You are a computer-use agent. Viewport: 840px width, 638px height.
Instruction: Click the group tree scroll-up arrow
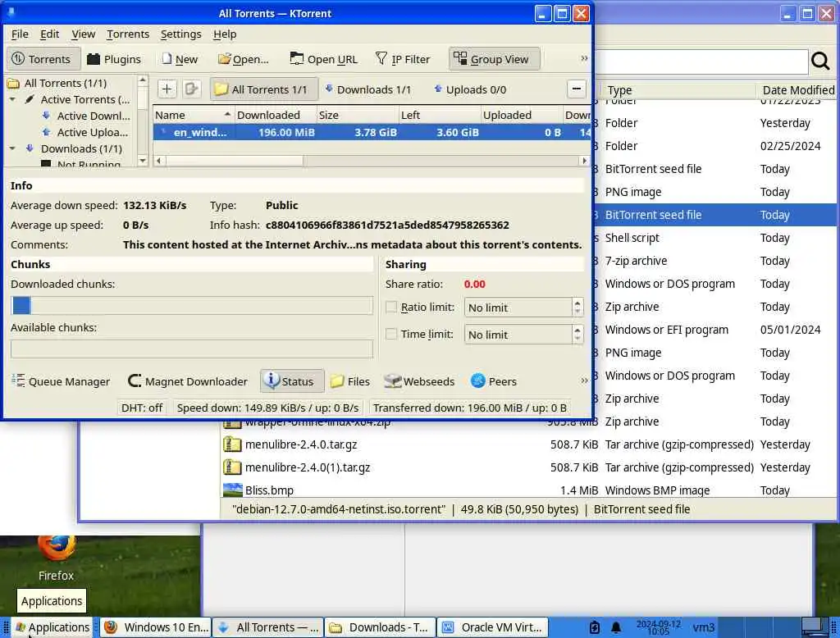click(143, 80)
